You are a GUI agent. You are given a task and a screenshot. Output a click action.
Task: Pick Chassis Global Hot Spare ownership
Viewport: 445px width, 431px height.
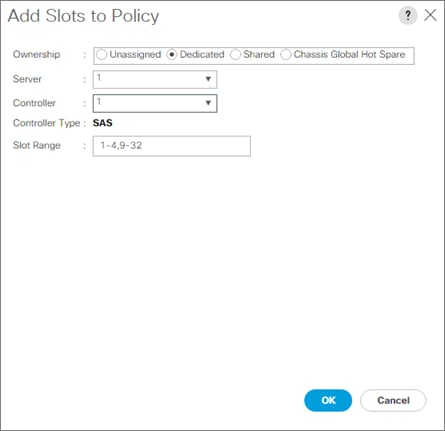point(286,55)
